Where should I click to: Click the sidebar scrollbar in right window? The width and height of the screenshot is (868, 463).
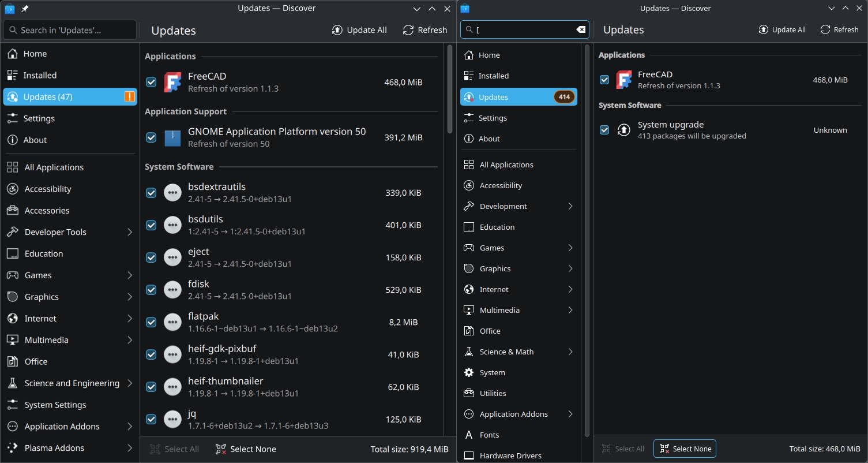click(x=588, y=241)
